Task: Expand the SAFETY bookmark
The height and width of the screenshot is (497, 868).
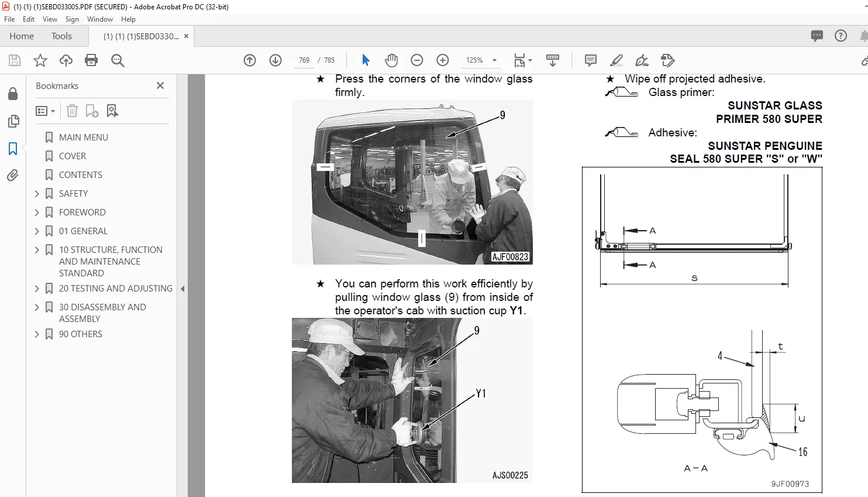Action: (x=37, y=194)
